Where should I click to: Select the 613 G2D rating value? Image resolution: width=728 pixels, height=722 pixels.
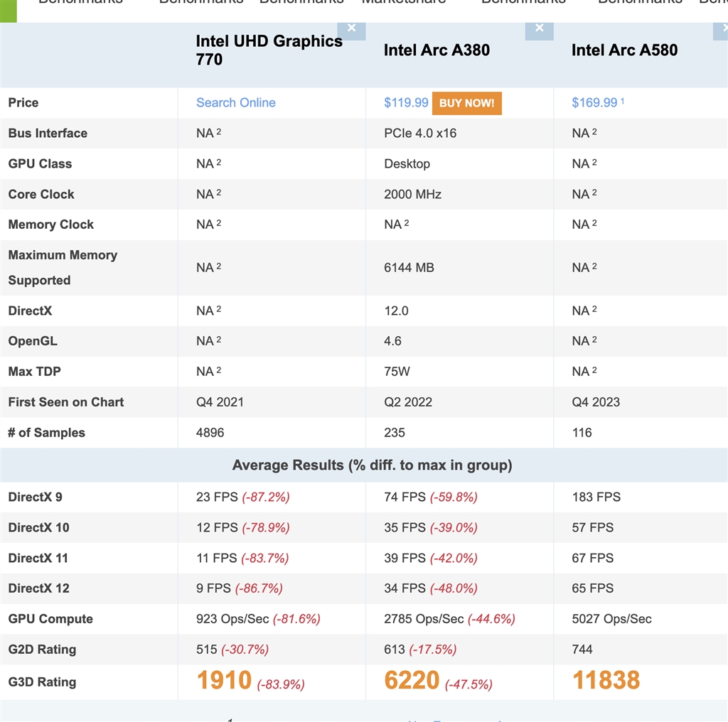click(394, 650)
